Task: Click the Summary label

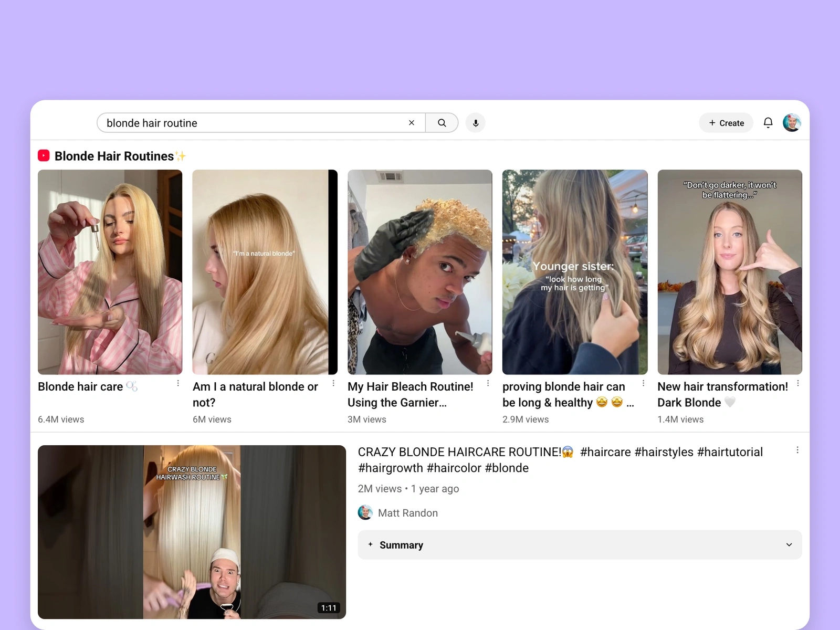Action: (401, 545)
